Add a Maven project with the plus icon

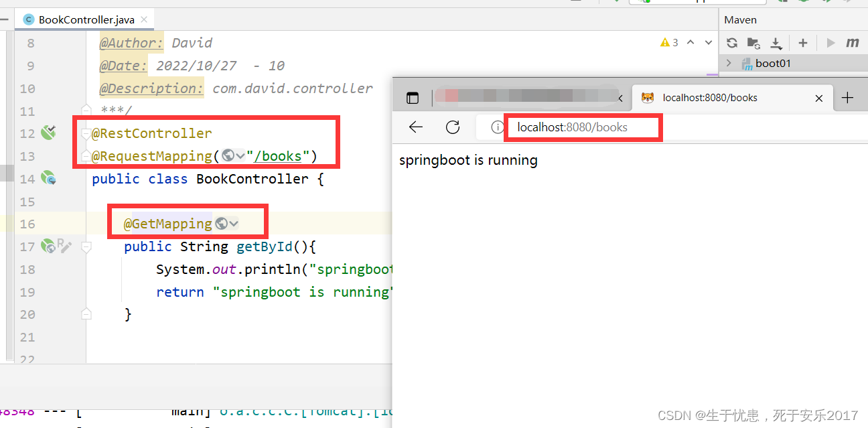802,43
